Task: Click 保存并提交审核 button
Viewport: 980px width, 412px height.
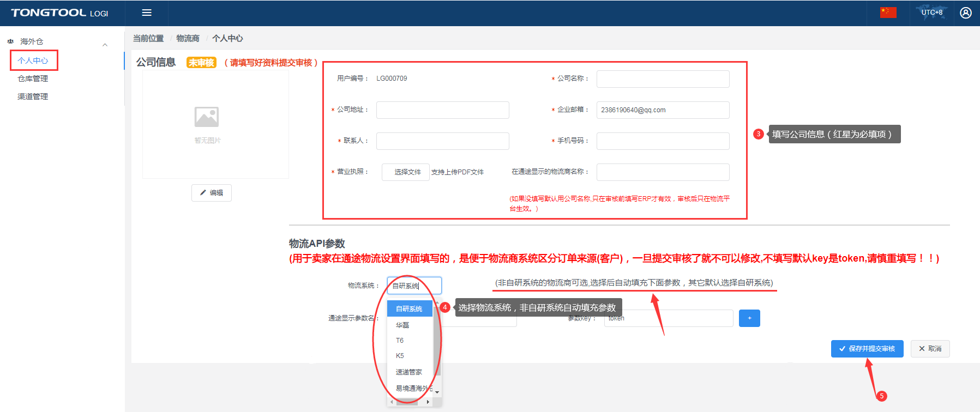Action: pyautogui.click(x=867, y=349)
